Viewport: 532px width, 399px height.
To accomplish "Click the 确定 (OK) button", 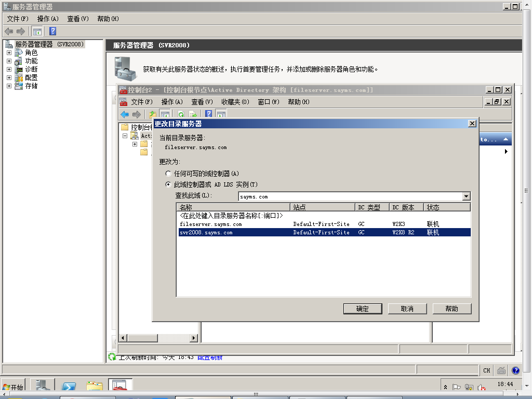I will [x=363, y=309].
